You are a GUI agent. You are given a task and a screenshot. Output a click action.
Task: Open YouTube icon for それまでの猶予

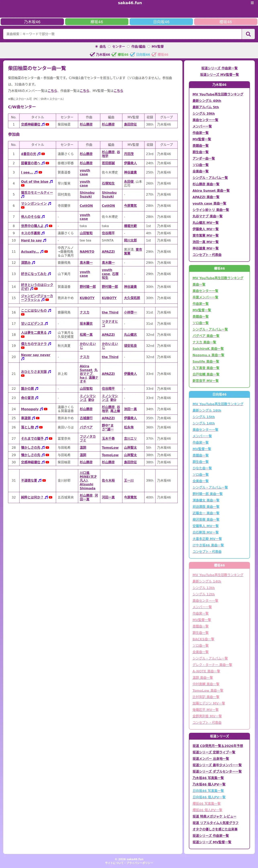tap(51, 439)
